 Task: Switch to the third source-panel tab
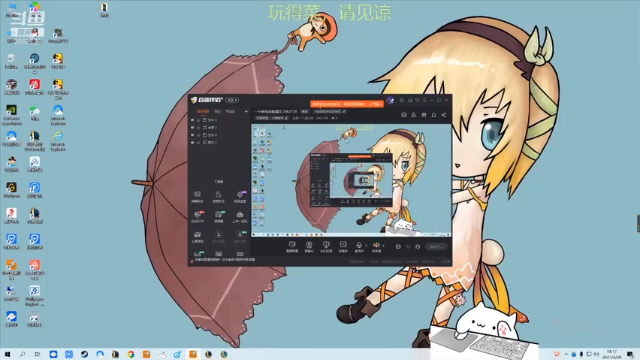230,111
